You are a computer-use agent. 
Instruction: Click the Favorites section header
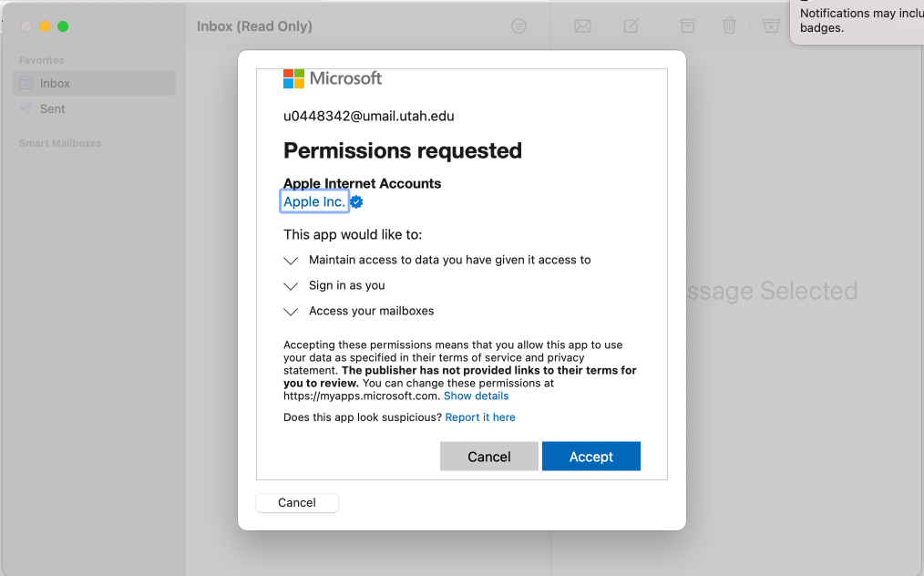(x=42, y=60)
